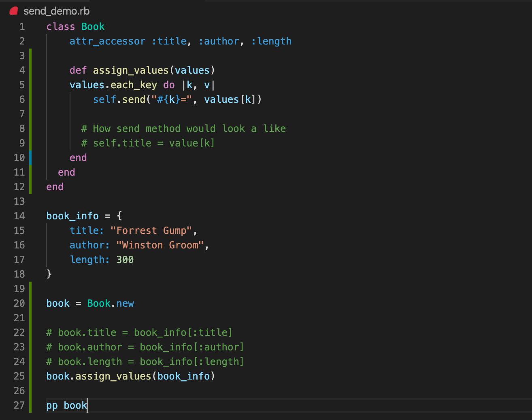Click the class name Book on line 1

pyautogui.click(x=93, y=27)
